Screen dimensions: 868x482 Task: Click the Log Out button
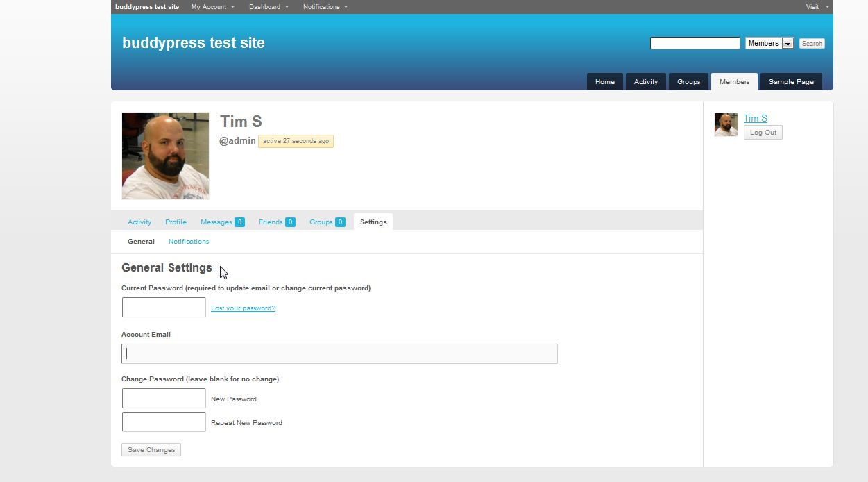(763, 133)
